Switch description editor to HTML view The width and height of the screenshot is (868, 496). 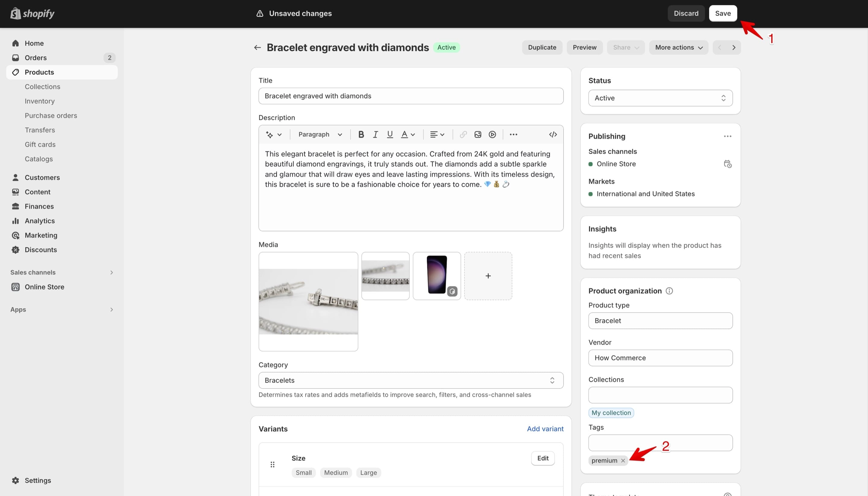pyautogui.click(x=553, y=135)
